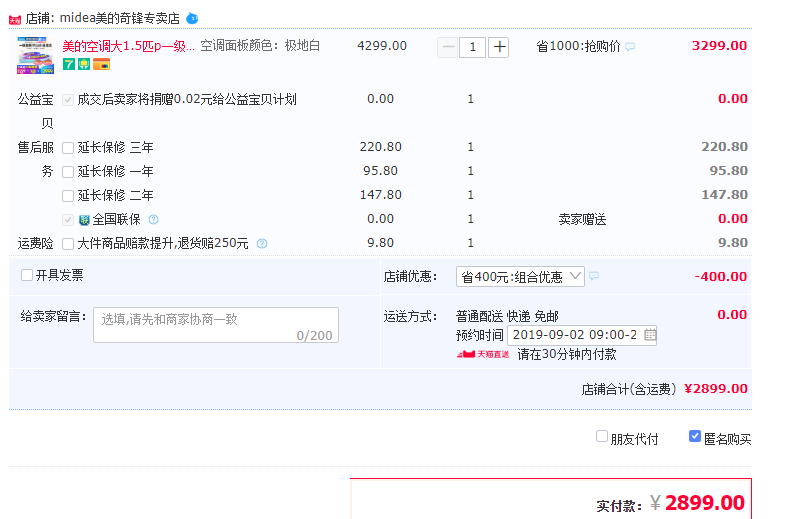The height and width of the screenshot is (519, 787).
Task: Open help icon beside 退货赔250元
Action: (262, 243)
